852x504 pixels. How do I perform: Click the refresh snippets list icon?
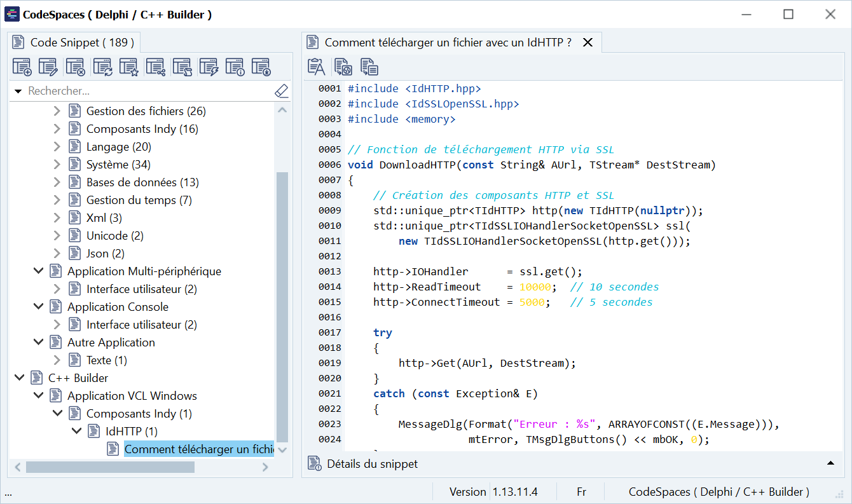click(102, 67)
